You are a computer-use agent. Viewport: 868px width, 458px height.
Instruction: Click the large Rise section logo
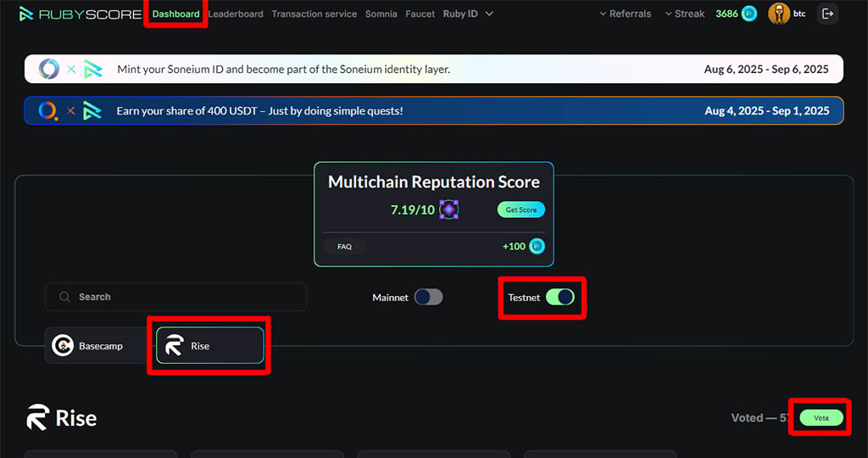[x=37, y=417]
